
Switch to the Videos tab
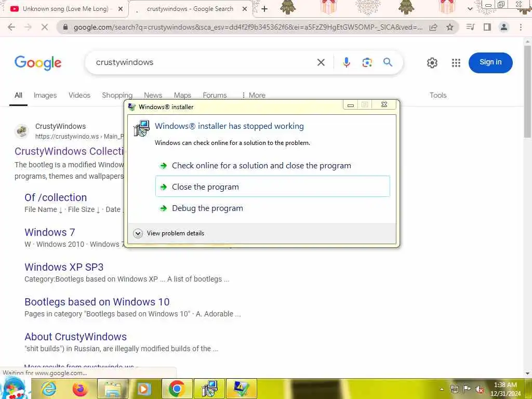click(x=79, y=96)
